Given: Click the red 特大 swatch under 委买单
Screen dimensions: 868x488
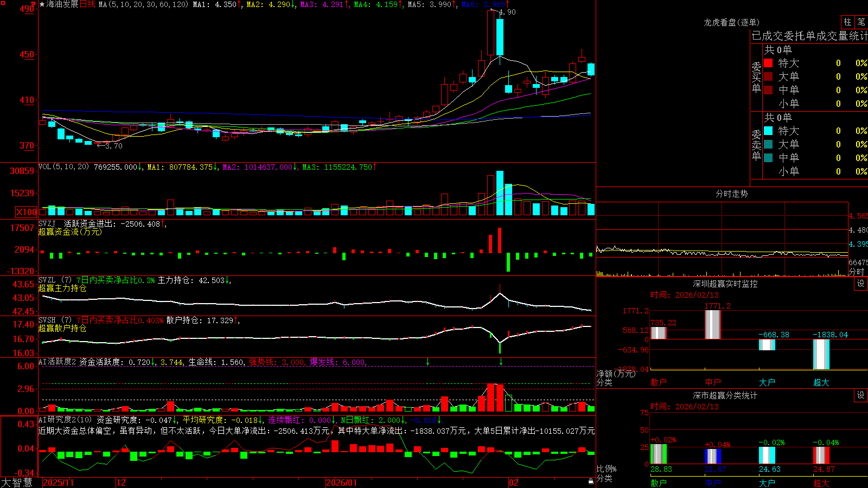Looking at the screenshot, I should click(768, 63).
